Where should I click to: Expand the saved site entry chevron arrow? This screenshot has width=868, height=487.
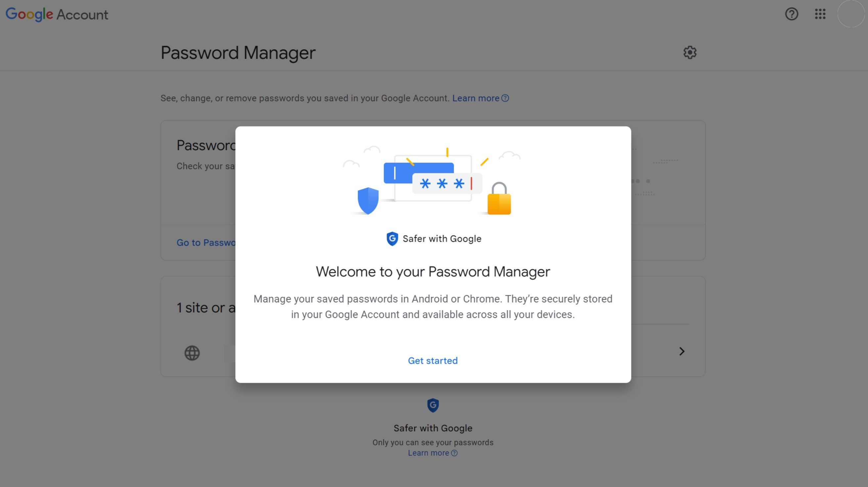(x=682, y=351)
